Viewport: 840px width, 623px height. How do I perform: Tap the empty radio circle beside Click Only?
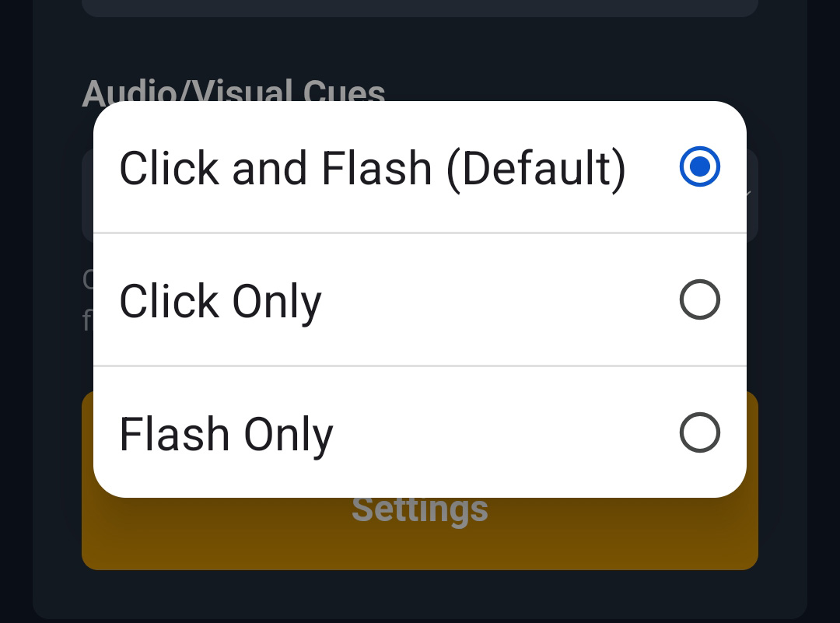[x=700, y=299]
